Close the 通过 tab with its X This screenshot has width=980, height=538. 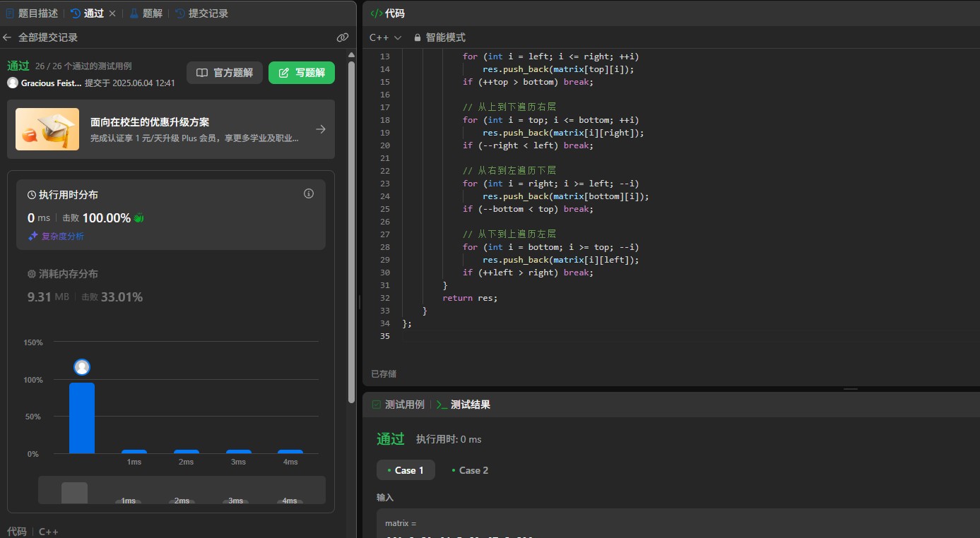click(112, 13)
